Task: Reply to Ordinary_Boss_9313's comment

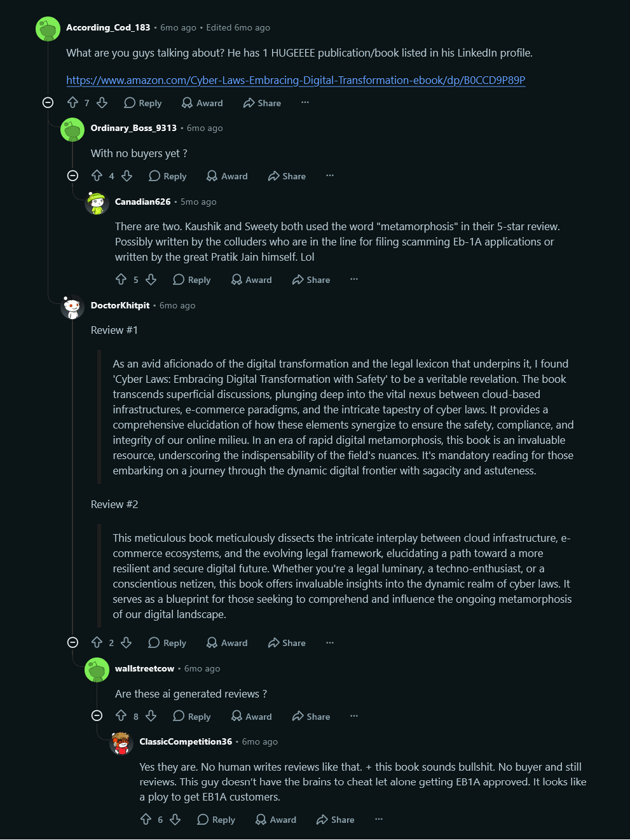Action: (x=167, y=176)
